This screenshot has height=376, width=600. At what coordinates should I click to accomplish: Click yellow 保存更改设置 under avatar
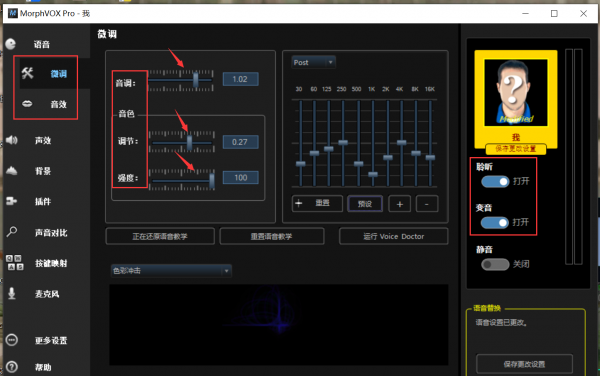pyautogui.click(x=515, y=149)
